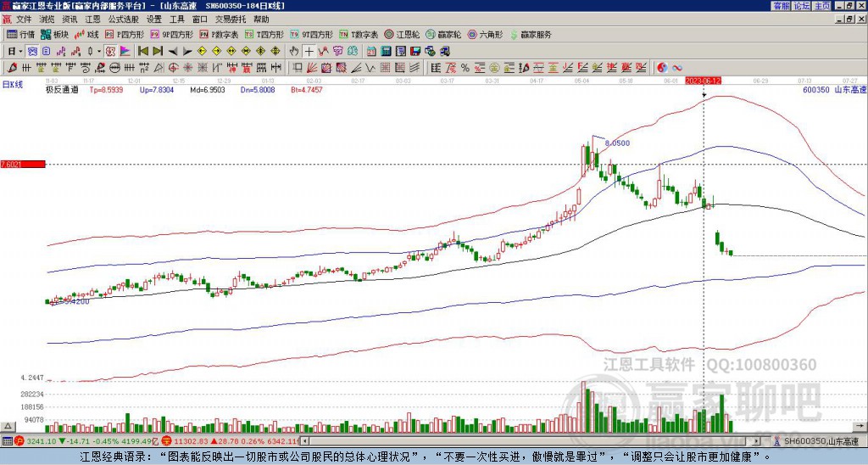This screenshot has height=465, width=868.
Task: Click the Shanghai index 3241.10 in status bar
Action: point(42,441)
